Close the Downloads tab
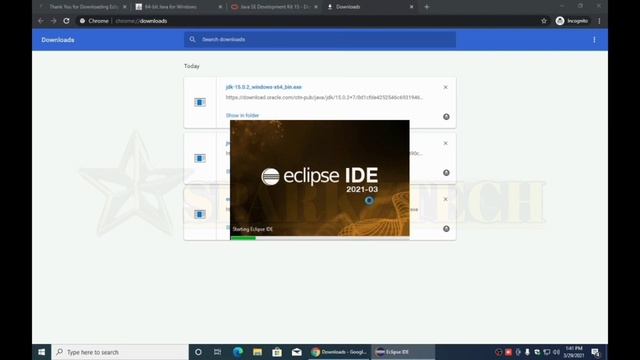 coord(411,7)
